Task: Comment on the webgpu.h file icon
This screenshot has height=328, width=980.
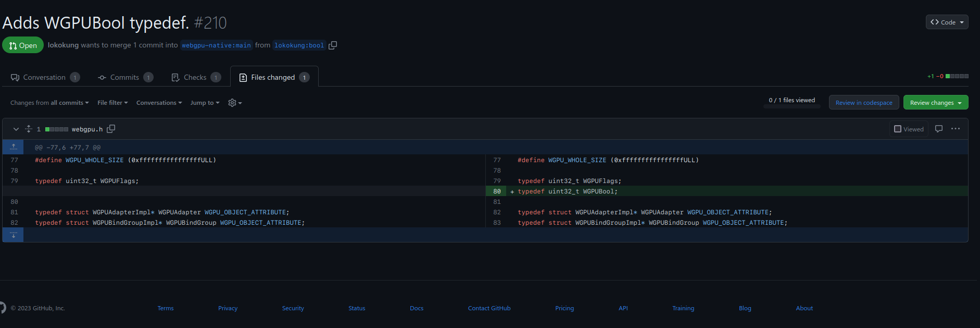Action: (938, 129)
